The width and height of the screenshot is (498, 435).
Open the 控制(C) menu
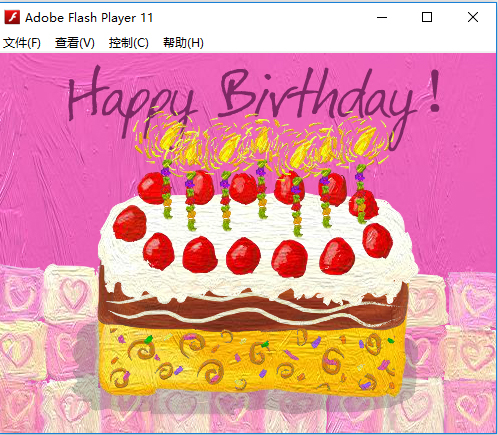(128, 43)
